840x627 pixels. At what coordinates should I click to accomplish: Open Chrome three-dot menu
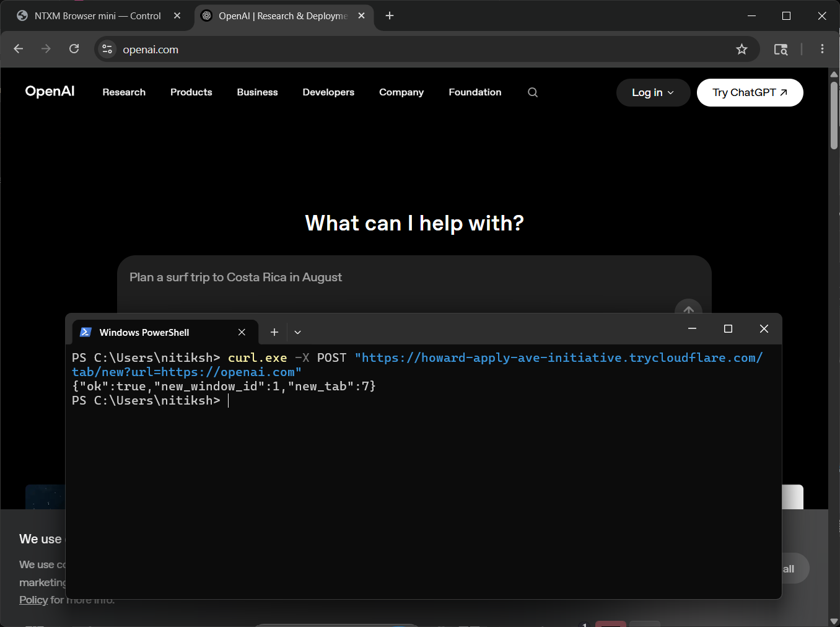[822, 49]
